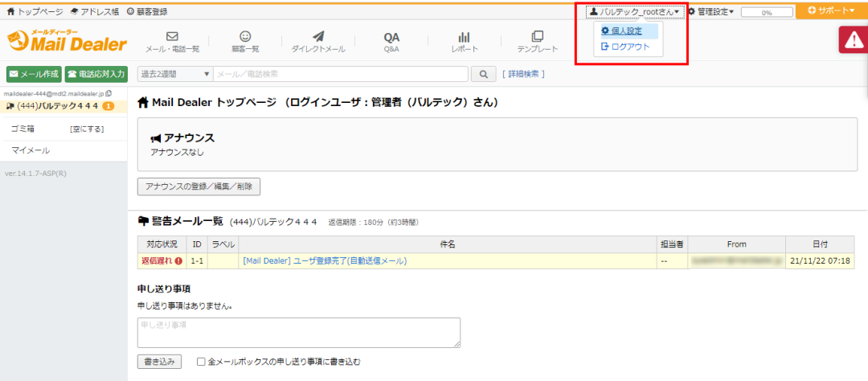Viewport: 868px width, 381px height.
Task: Click the search magnifier button
Action: click(483, 74)
